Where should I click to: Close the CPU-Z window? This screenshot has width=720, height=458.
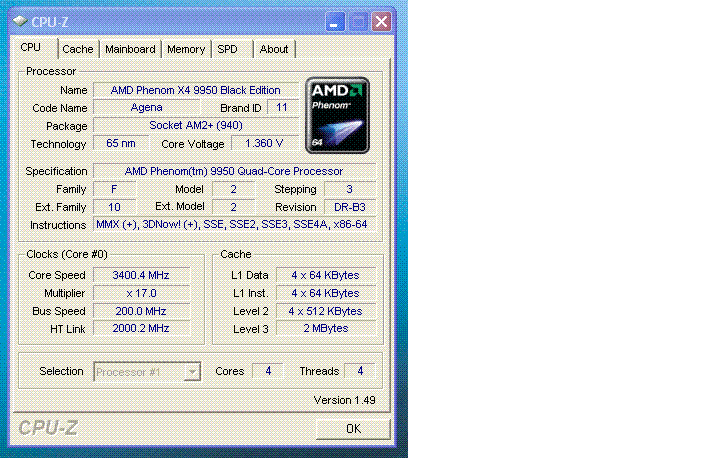tap(382, 21)
